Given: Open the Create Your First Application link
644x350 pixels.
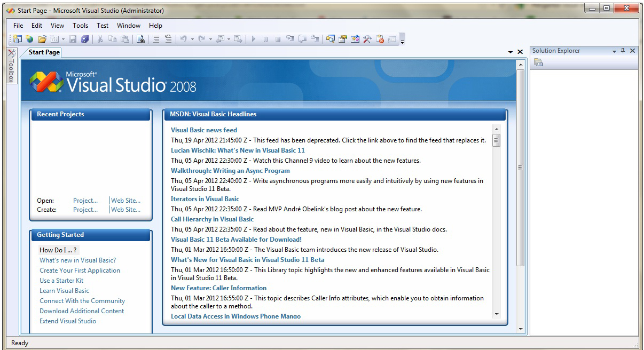Looking at the screenshot, I should (80, 271).
